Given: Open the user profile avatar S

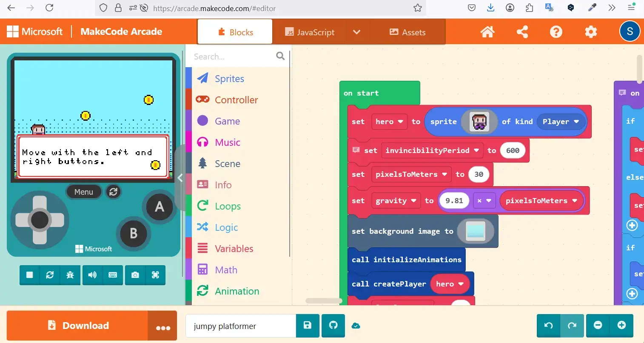Looking at the screenshot, I should [x=630, y=31].
